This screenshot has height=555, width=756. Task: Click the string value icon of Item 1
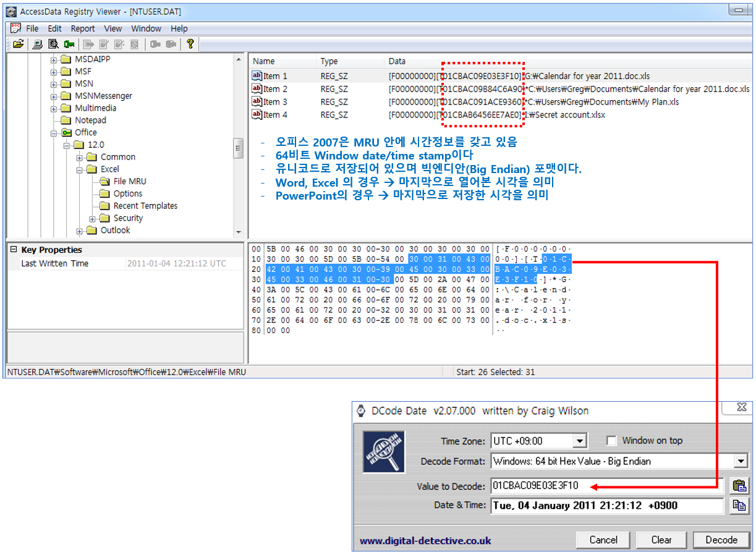tap(257, 76)
